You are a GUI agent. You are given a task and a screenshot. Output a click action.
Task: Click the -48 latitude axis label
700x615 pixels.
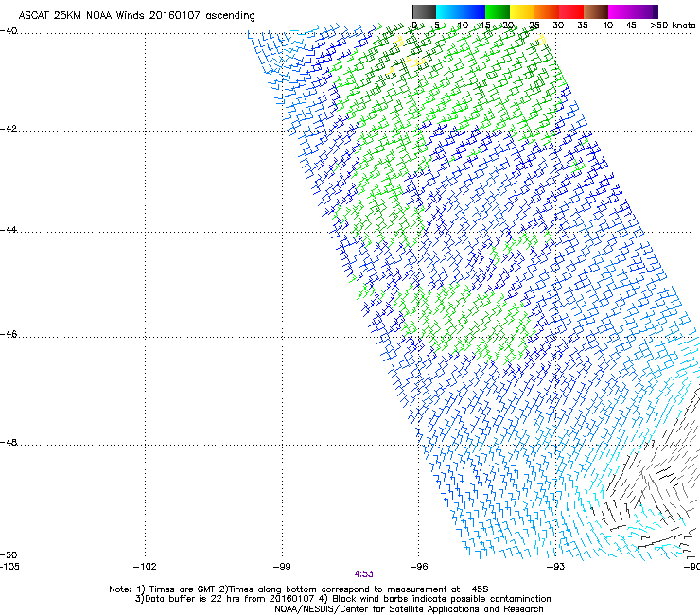(x=9, y=443)
